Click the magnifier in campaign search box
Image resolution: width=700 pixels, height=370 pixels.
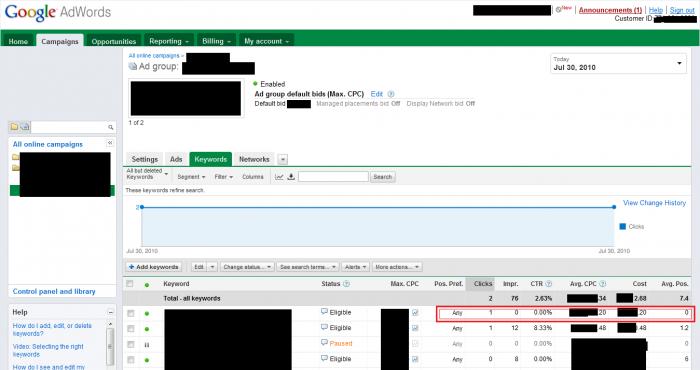(111, 127)
